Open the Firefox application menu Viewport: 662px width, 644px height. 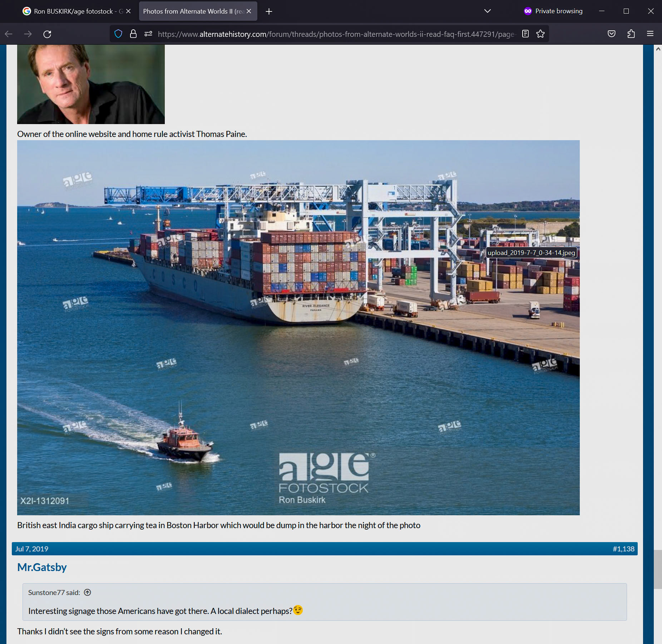pyautogui.click(x=650, y=34)
